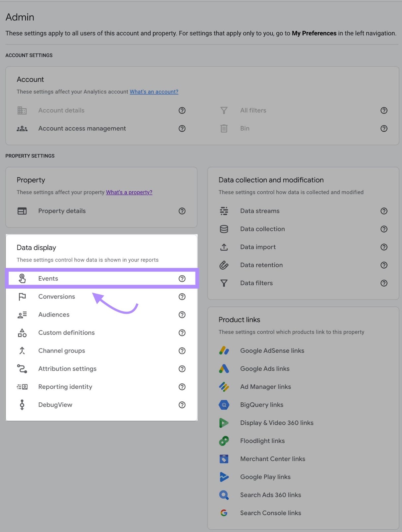Click the Data streams icon
The width and height of the screenshot is (402, 532).
pos(224,211)
